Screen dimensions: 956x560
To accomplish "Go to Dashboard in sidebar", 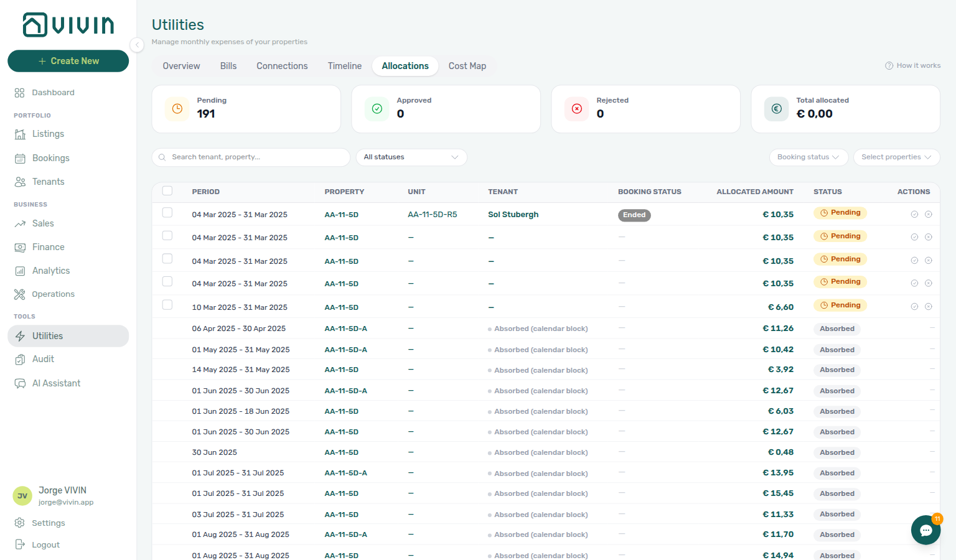I will click(x=68, y=93).
